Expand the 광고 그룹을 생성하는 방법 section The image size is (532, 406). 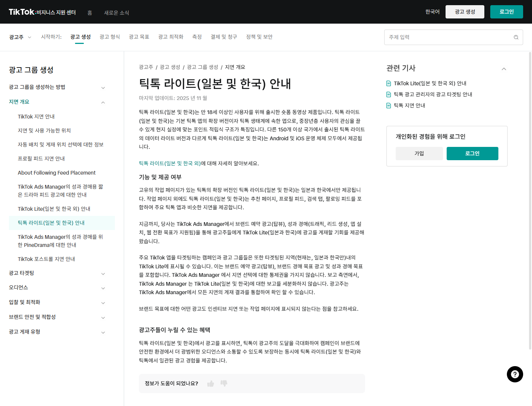(103, 87)
